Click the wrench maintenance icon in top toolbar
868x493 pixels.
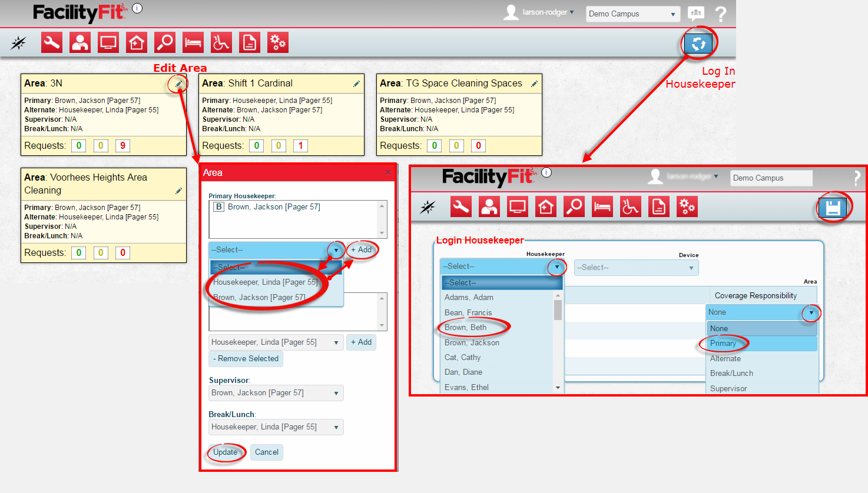click(x=52, y=42)
